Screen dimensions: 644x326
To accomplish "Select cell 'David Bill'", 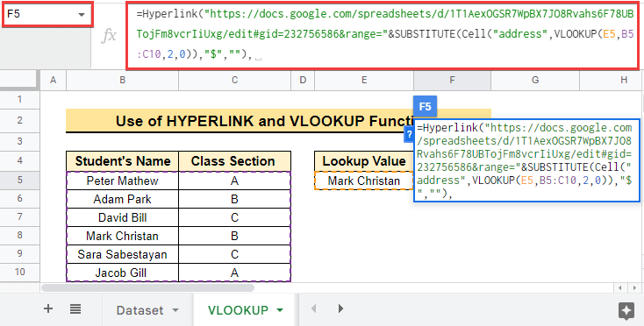I will pos(122,217).
